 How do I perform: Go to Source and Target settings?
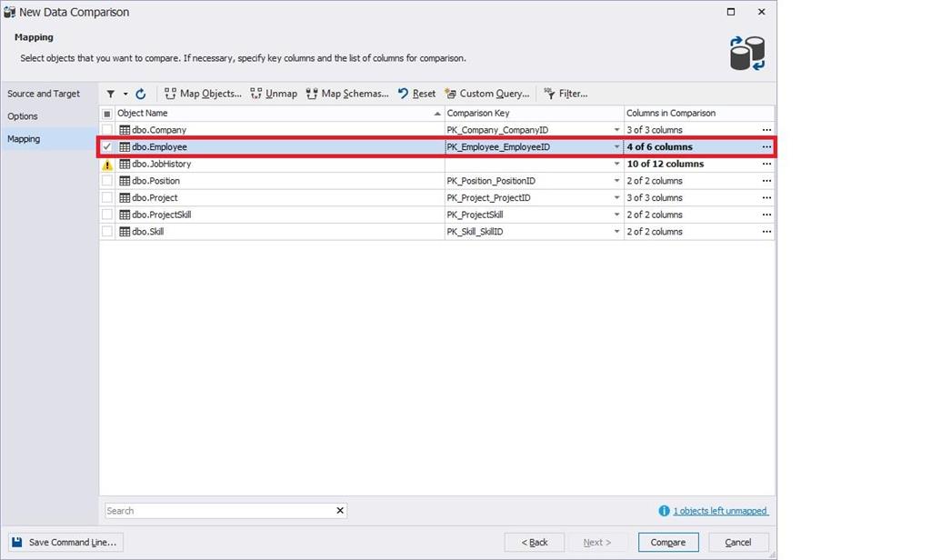pyautogui.click(x=45, y=93)
